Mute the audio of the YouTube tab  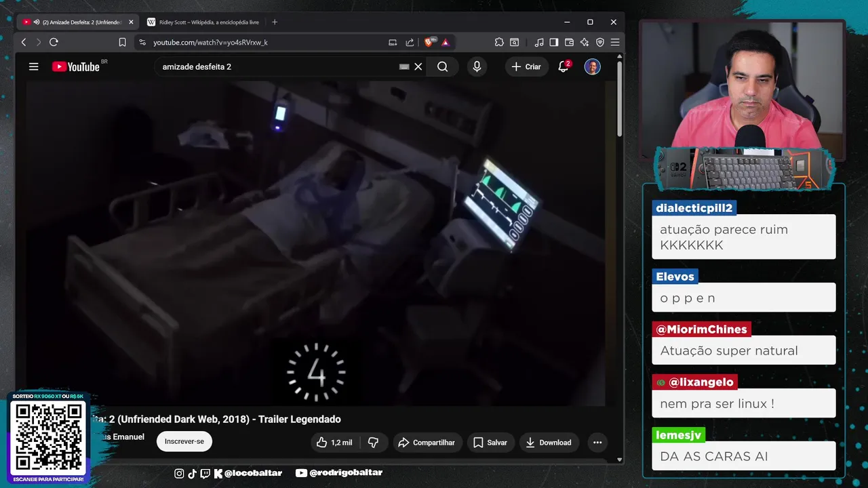point(36,22)
